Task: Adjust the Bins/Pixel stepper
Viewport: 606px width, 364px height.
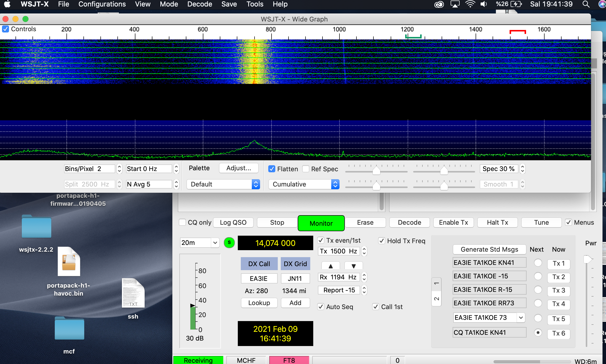Action: click(119, 169)
